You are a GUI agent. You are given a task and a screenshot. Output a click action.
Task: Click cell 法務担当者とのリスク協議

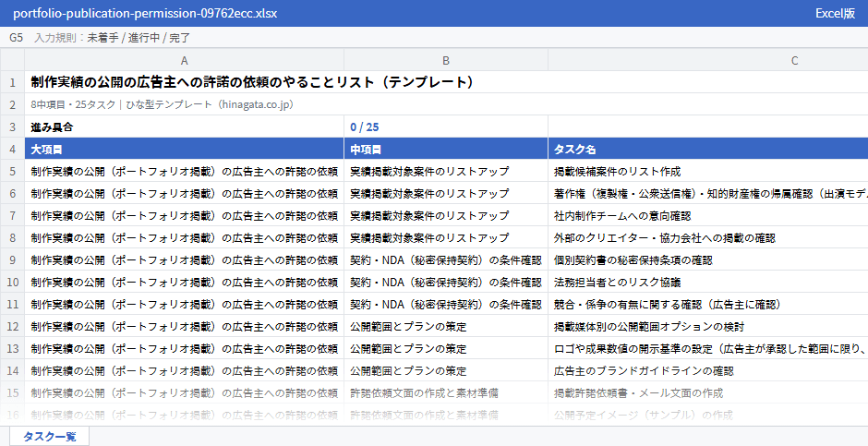click(708, 283)
